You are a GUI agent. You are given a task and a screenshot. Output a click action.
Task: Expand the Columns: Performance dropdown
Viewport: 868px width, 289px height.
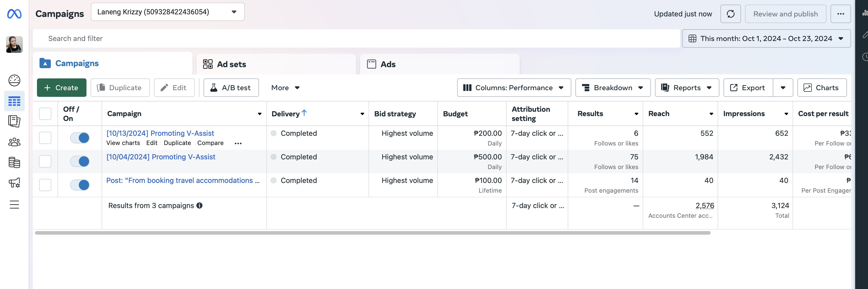point(514,88)
